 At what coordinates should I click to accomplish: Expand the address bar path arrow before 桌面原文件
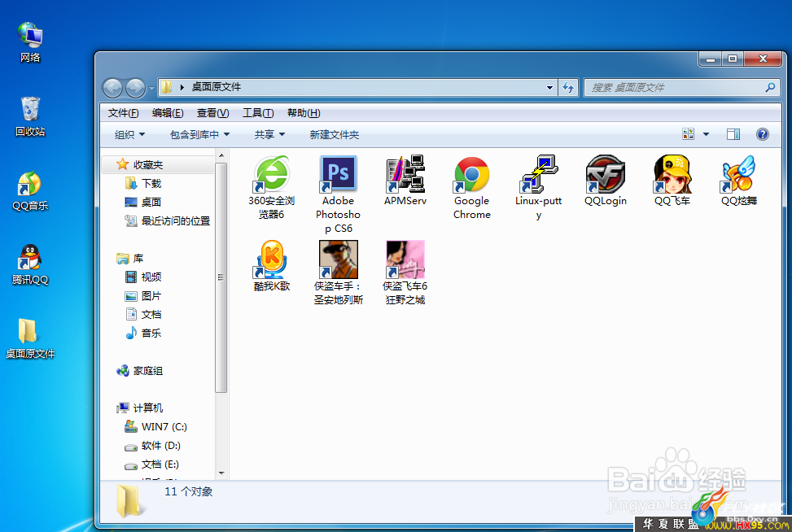pyautogui.click(x=182, y=87)
